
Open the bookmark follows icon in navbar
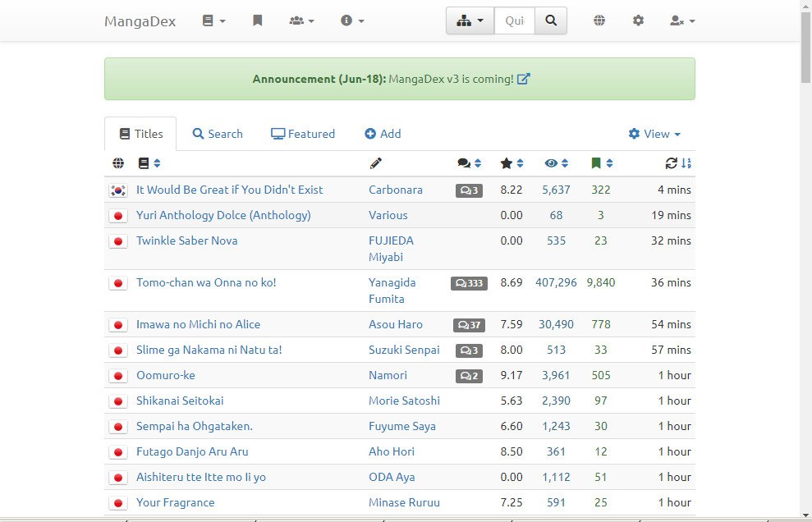(x=257, y=21)
